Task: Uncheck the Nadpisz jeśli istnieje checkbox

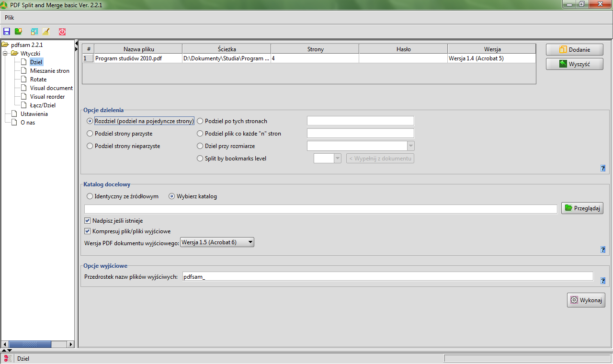Action: click(x=88, y=221)
